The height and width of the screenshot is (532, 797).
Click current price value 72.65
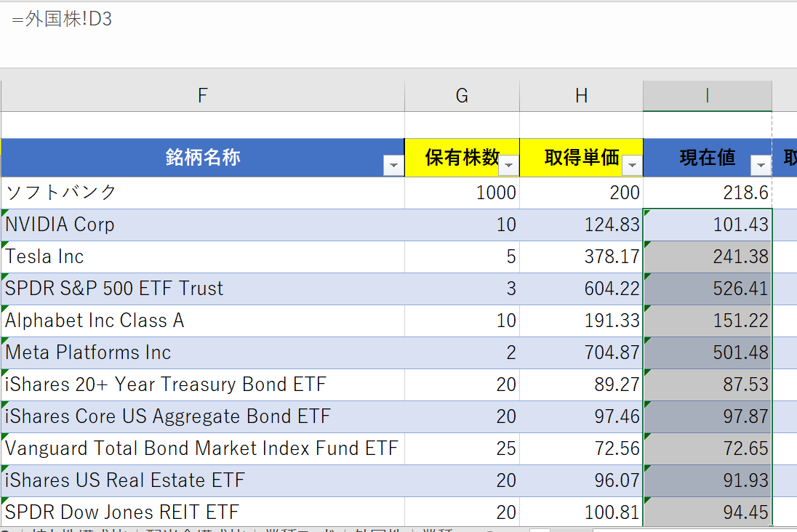(708, 448)
